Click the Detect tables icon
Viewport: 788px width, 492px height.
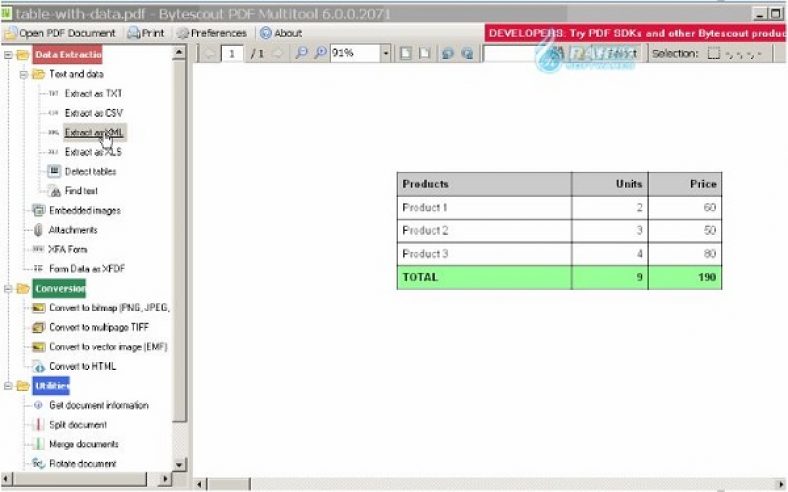(54, 171)
